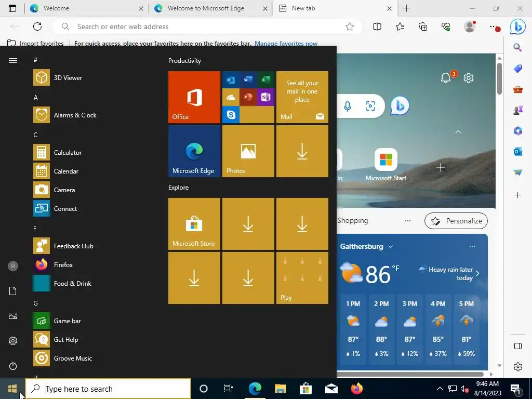Open File Explorer from the taskbar
The height and width of the screenshot is (399, 532).
280,389
